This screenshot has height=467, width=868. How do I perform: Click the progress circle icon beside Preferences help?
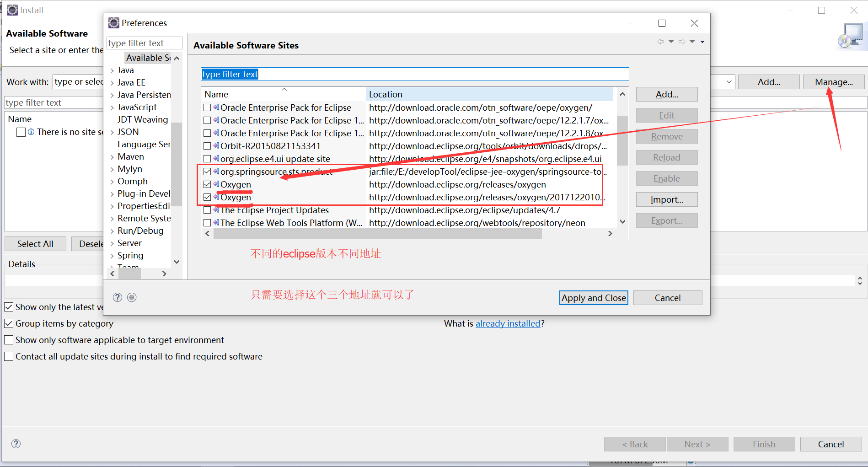(132, 297)
